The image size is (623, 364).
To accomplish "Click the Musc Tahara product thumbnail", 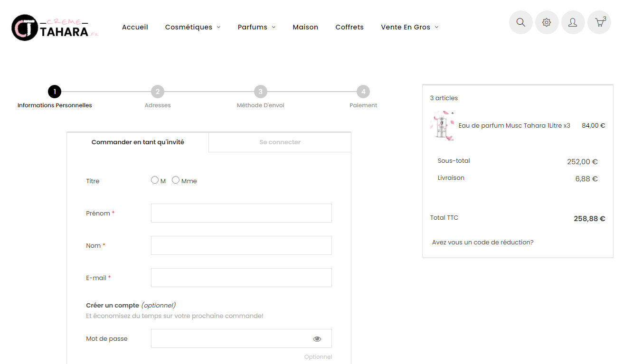I will 442,126.
